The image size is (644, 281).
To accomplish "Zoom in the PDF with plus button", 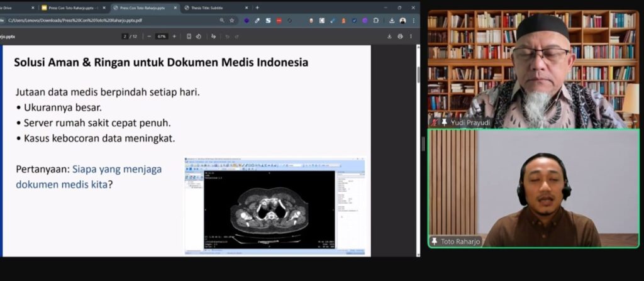I will tap(174, 36).
